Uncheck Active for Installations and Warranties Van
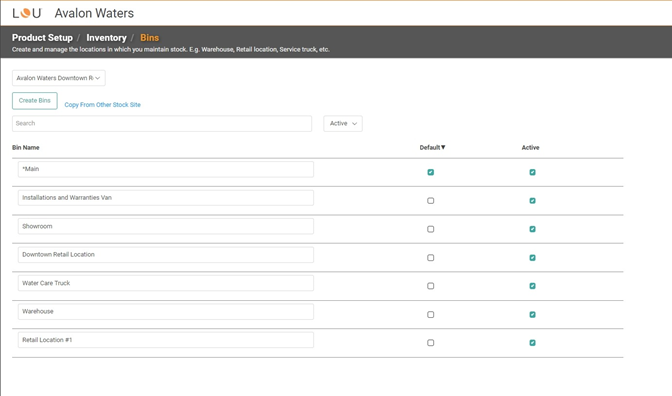 pyautogui.click(x=532, y=201)
